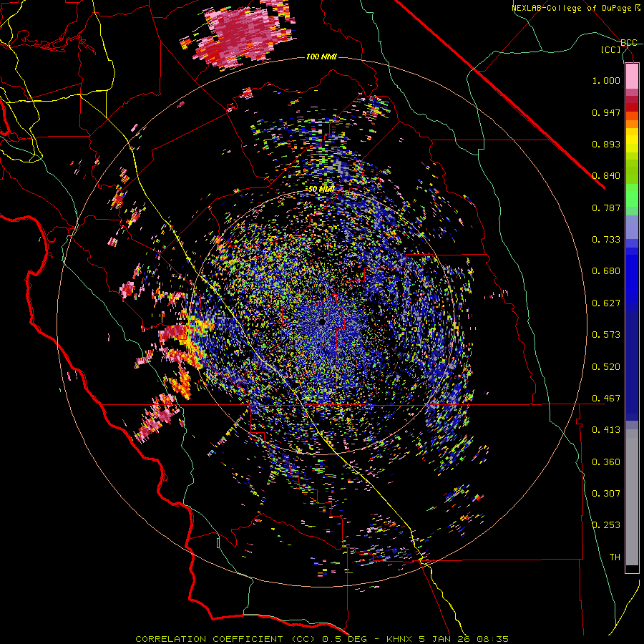Screen dimensions: 644x644
Task: Click the pink top segment of color bar
Action: (632, 77)
